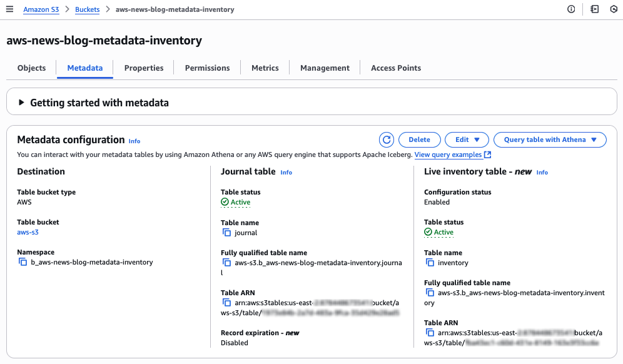Go to Amazon S3 breadcrumb link
This screenshot has height=364, width=623.
pyautogui.click(x=41, y=9)
